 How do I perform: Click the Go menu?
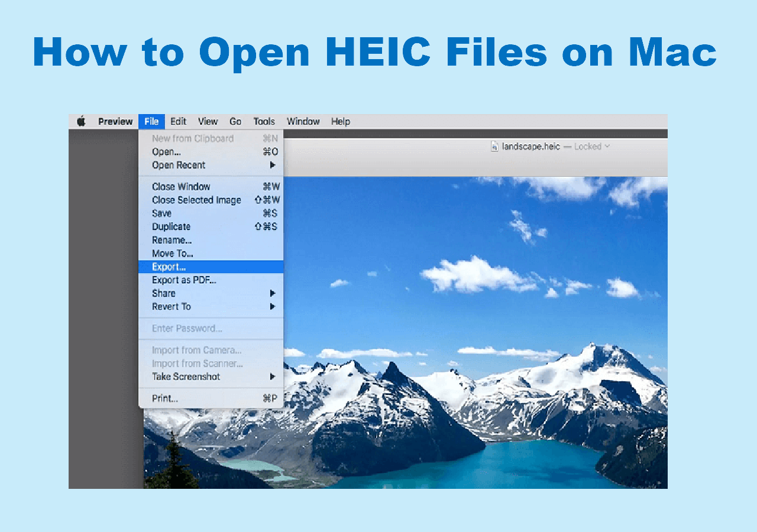click(x=235, y=122)
